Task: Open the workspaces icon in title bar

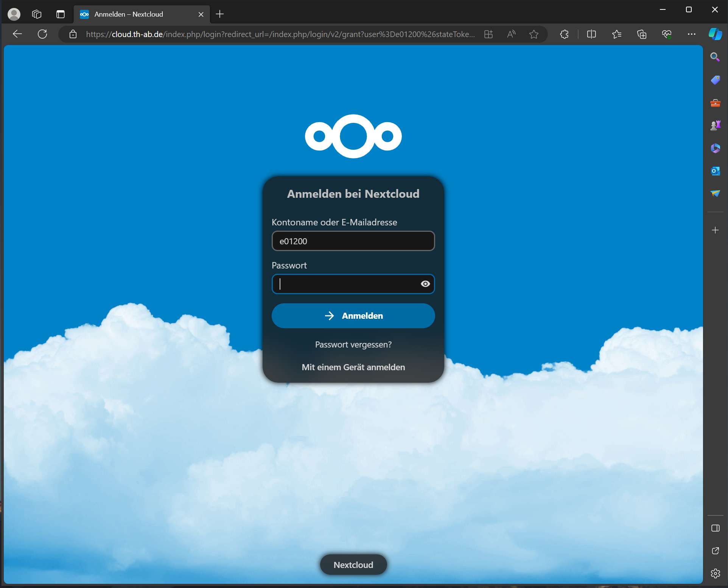Action: (37, 14)
